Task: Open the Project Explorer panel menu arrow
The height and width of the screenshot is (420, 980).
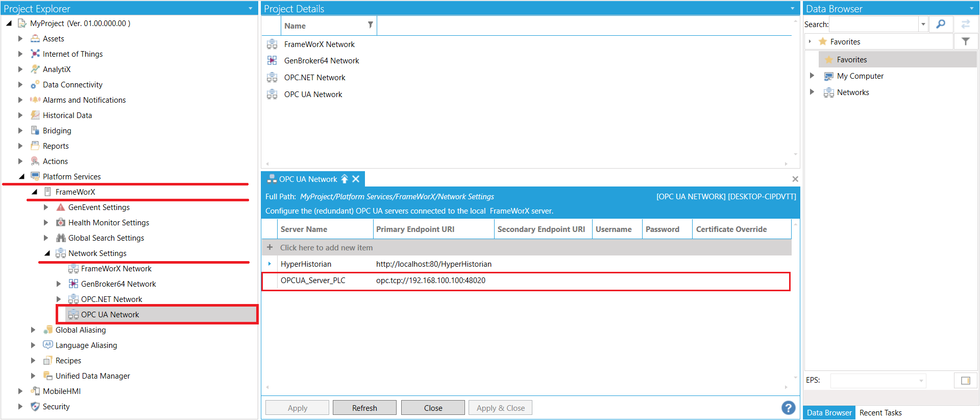Action: click(250, 9)
